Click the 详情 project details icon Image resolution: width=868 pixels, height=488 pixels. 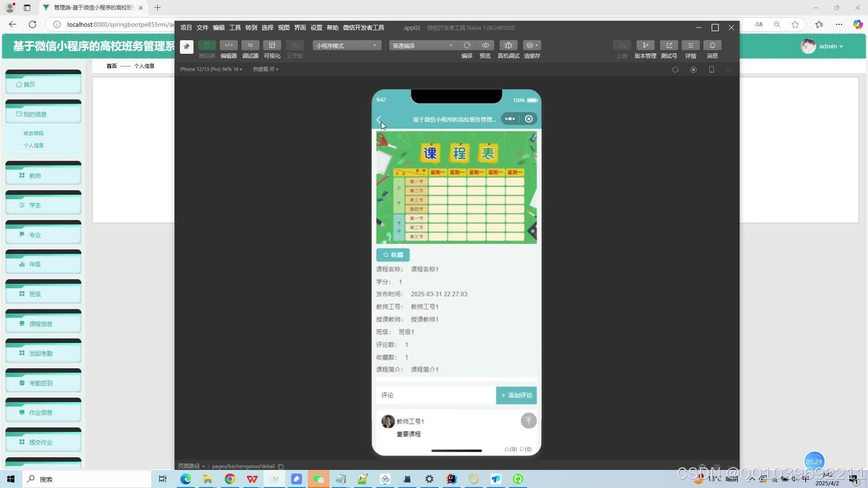click(691, 45)
